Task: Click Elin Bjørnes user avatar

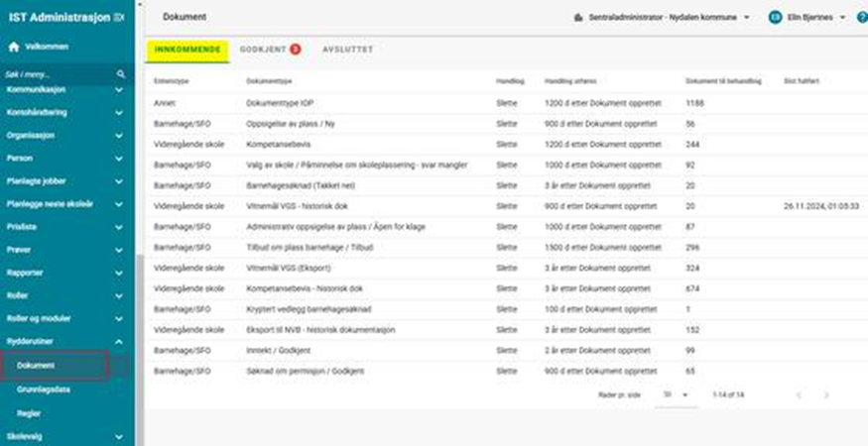Action: point(775,18)
